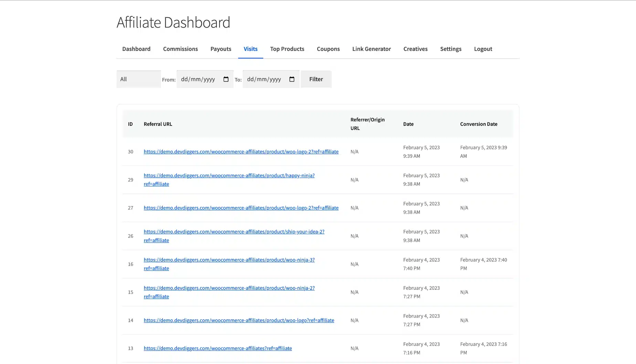
Task: Open the Coupons tab
Action: (328, 49)
